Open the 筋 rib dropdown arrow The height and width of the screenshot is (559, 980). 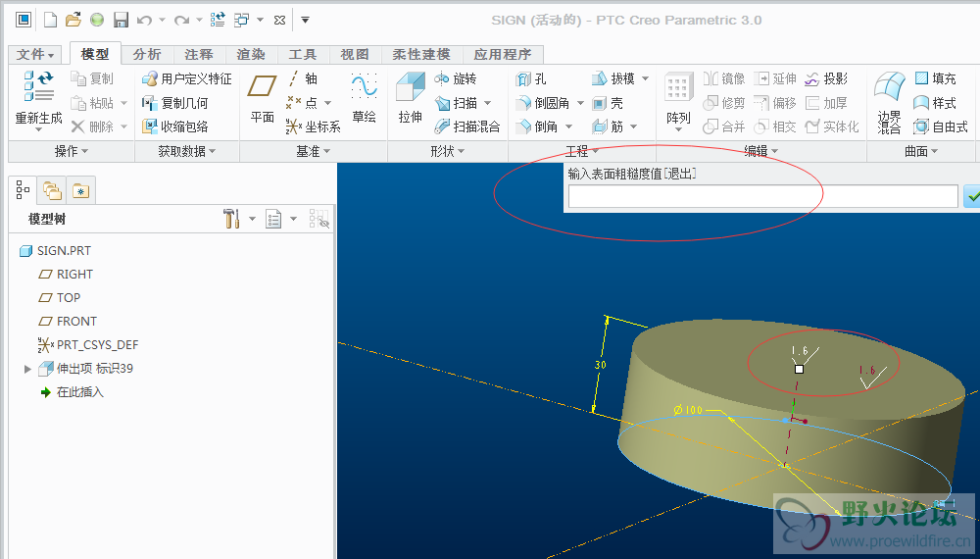[633, 127]
